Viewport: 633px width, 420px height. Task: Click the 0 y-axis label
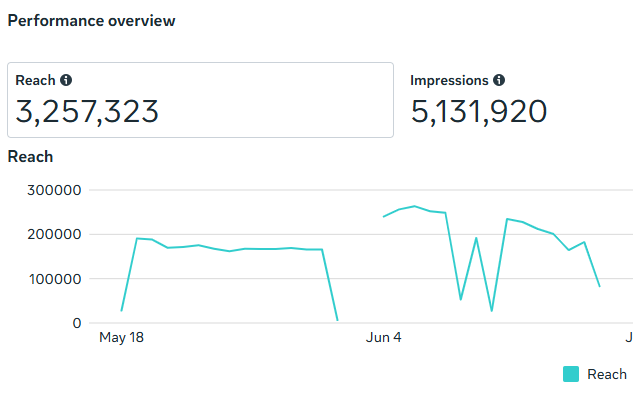coord(77,323)
